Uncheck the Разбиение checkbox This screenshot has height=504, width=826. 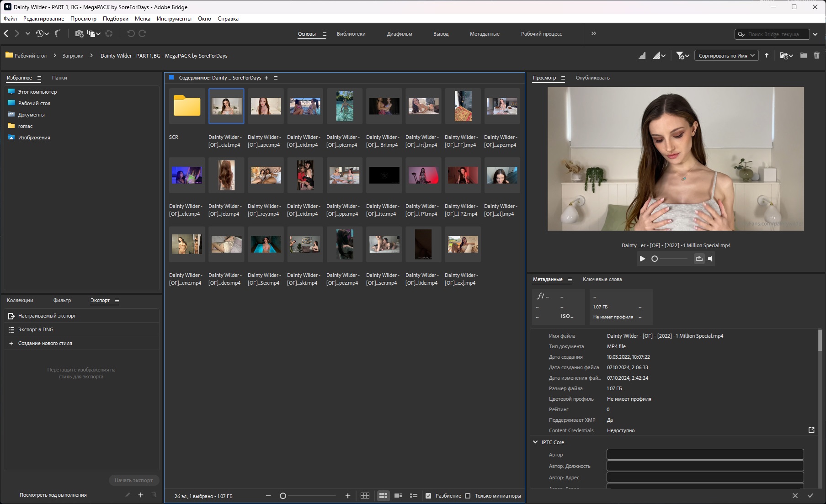428,496
